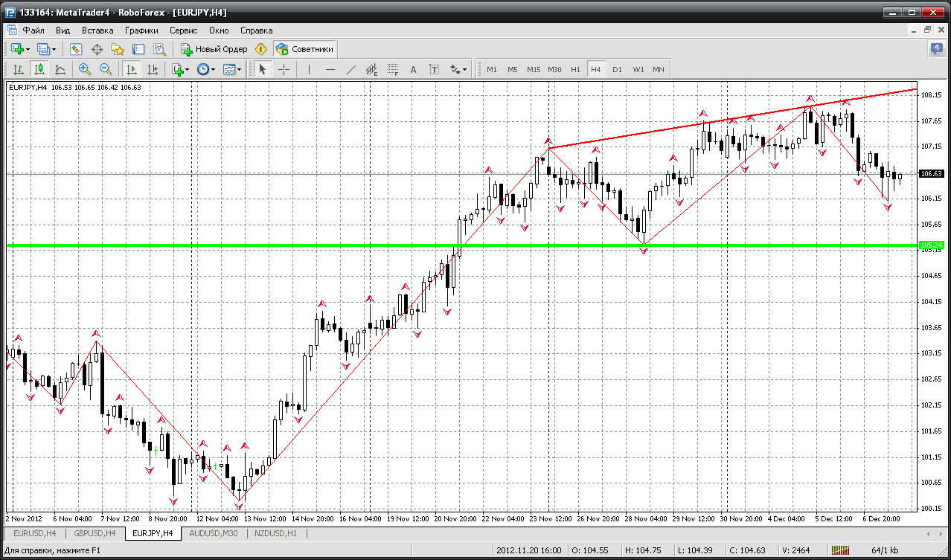Screen dimensions: 951x560
Task: Open the Графики menu
Action: pyautogui.click(x=141, y=30)
